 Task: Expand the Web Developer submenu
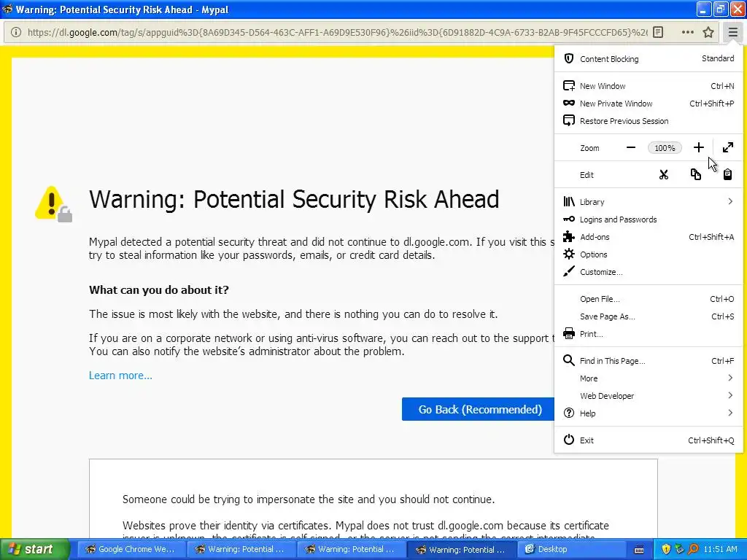click(649, 396)
